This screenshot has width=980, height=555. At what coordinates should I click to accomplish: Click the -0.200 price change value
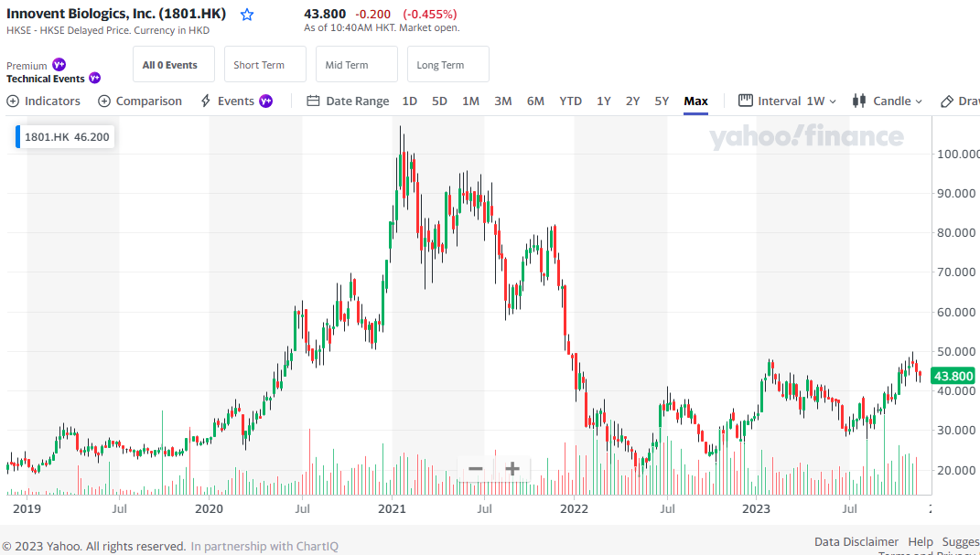[373, 14]
